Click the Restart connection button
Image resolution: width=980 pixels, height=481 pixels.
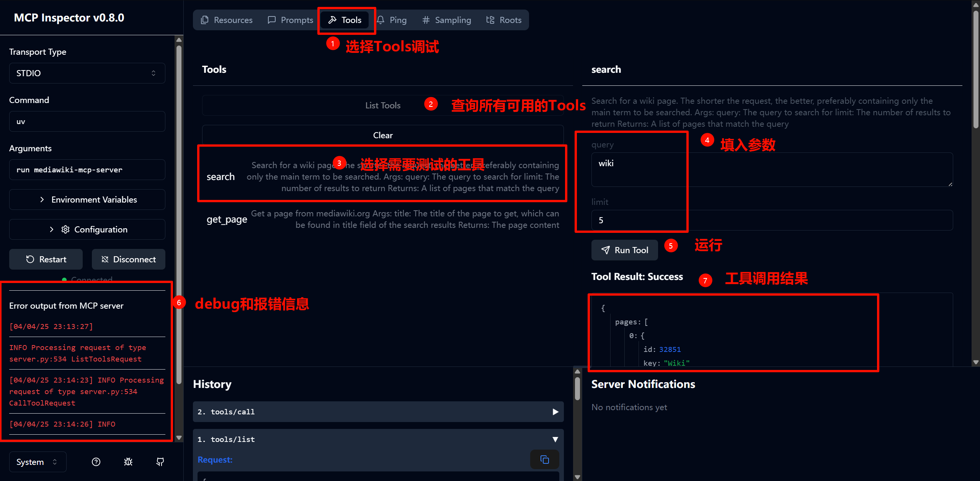point(46,259)
